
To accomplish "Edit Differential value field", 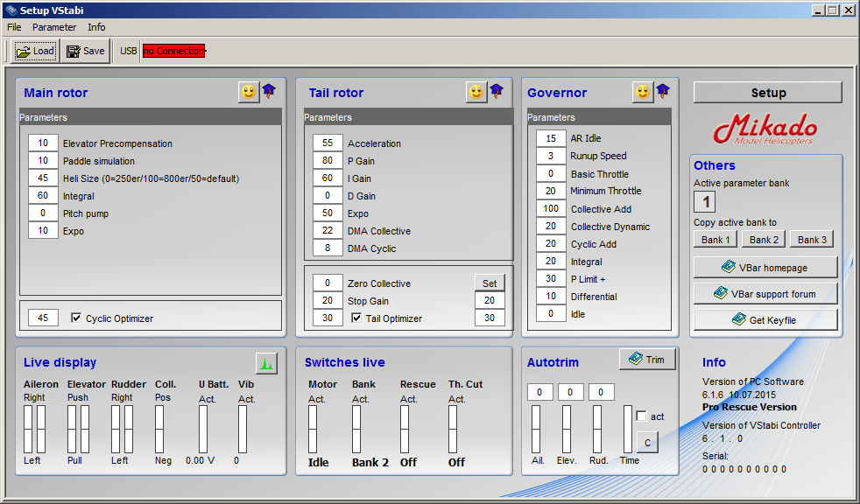I will click(551, 297).
